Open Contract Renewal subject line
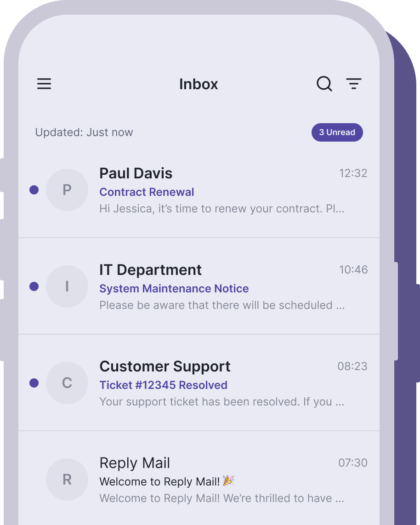Image resolution: width=420 pixels, height=525 pixels. (147, 192)
